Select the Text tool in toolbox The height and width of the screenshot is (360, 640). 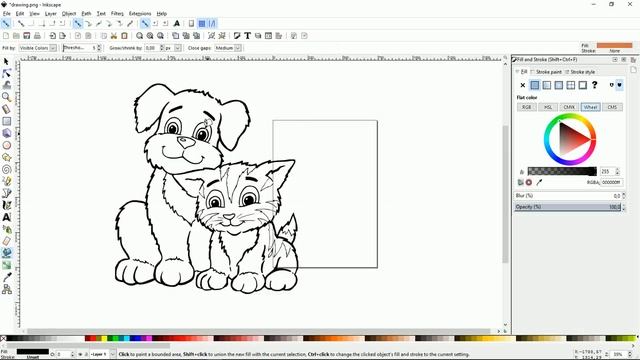6,217
